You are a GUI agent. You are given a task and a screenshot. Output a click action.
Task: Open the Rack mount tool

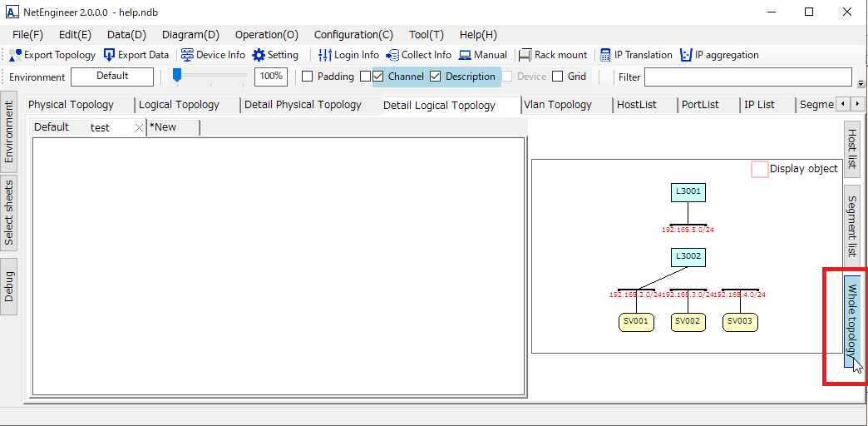pos(525,55)
